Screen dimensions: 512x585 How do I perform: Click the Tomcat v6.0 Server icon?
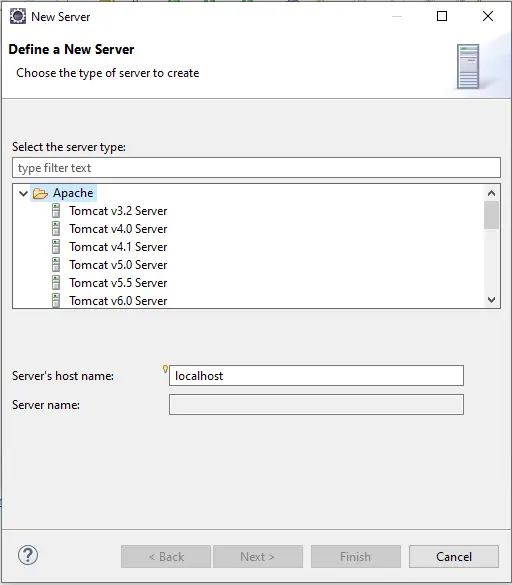coord(56,300)
